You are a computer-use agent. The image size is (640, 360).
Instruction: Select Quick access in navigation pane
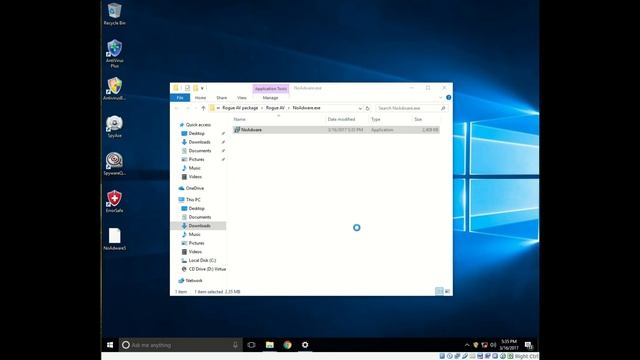[198, 125]
